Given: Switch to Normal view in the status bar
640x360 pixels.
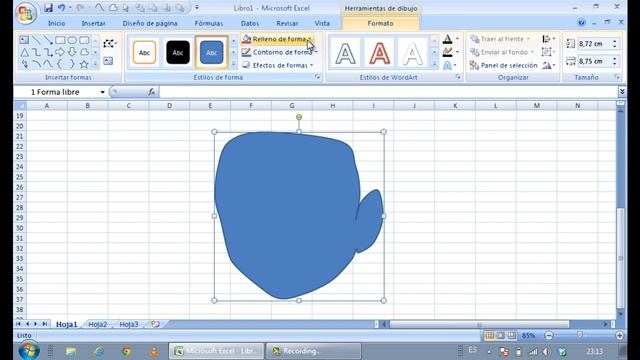Looking at the screenshot, I should (489, 336).
